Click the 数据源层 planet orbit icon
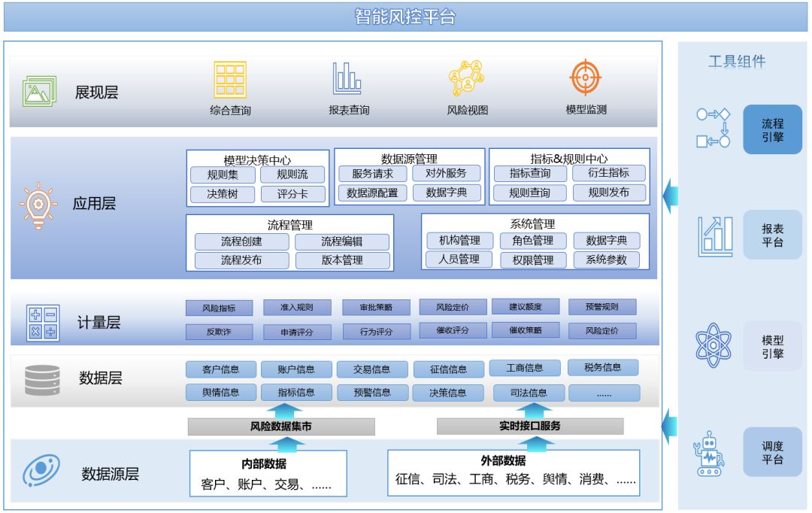The width and height of the screenshot is (812, 513). pos(41,472)
